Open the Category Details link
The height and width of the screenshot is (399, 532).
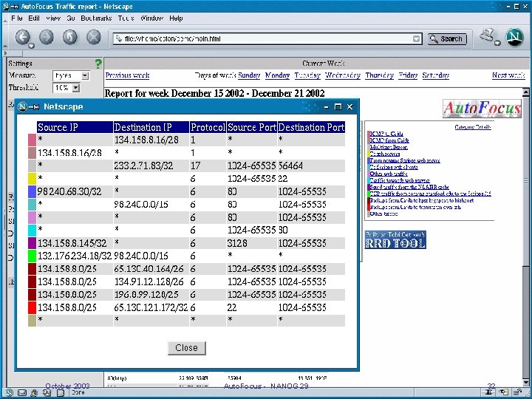[x=473, y=127]
